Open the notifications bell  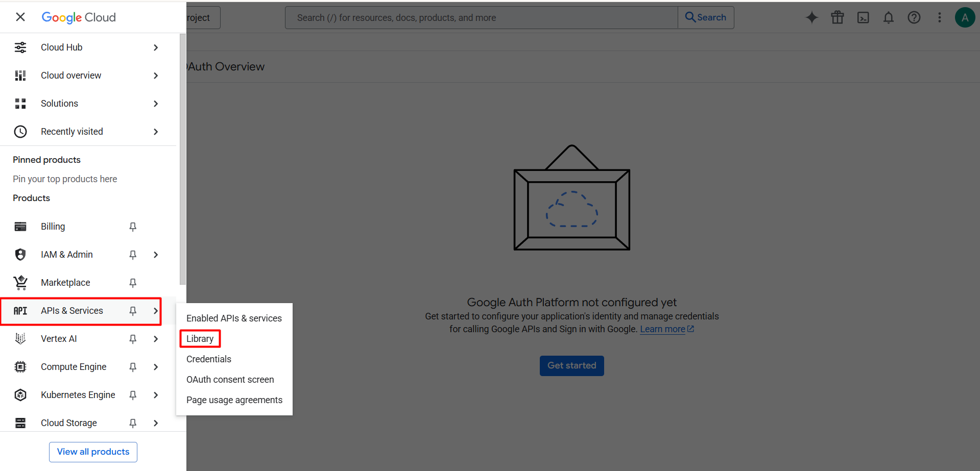click(x=889, y=17)
